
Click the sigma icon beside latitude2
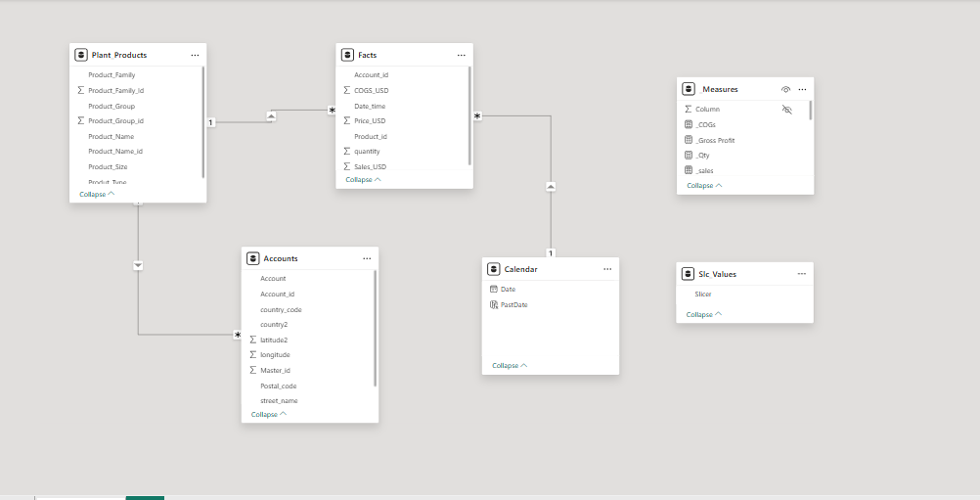pos(253,340)
